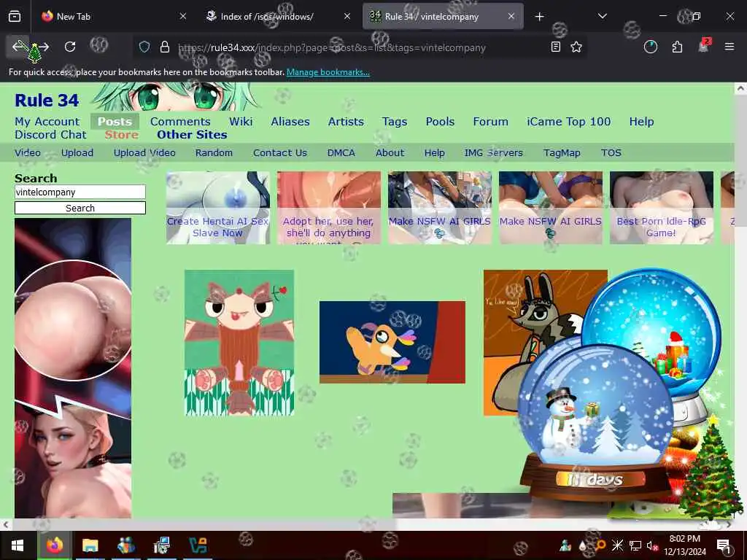Image resolution: width=747 pixels, height=560 pixels.
Task: Open the two-people taskbar app icon
Action: click(126, 545)
